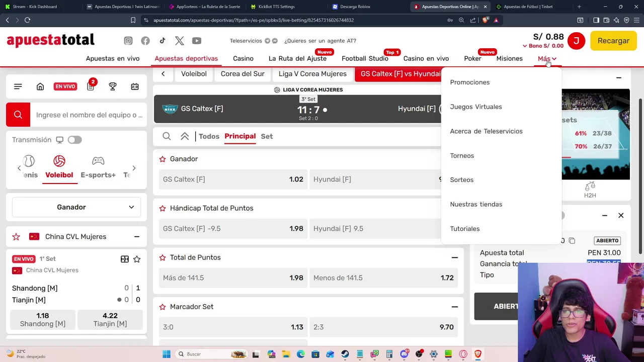Collapse the Marcador Set market

pyautogui.click(x=455, y=307)
